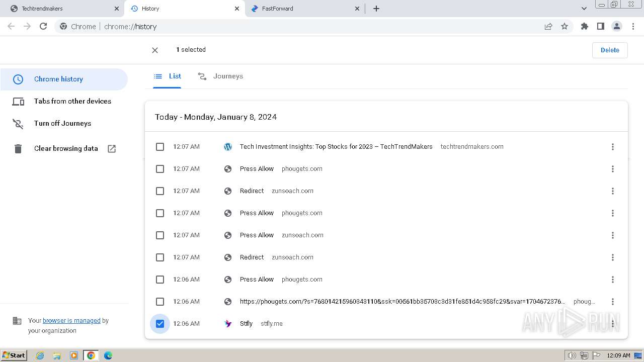Click the Stfly bird favicon
The height and width of the screenshot is (362, 644).
coord(228,324)
